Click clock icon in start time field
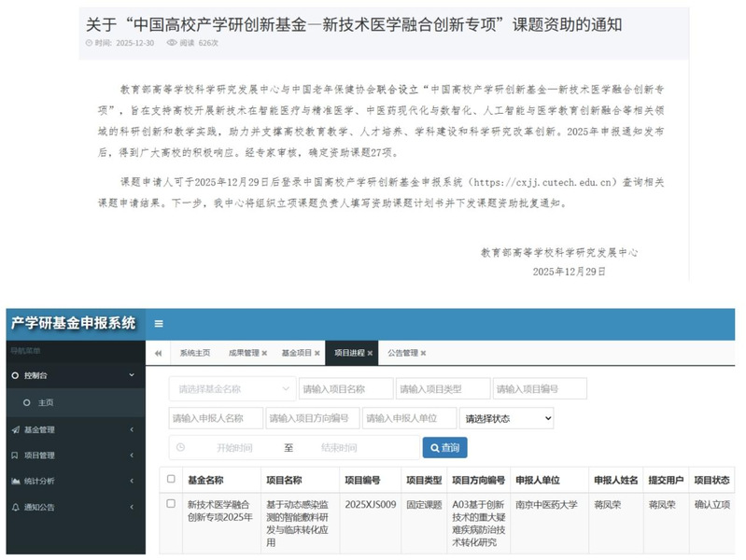The width and height of the screenshot is (746, 560). point(180,448)
